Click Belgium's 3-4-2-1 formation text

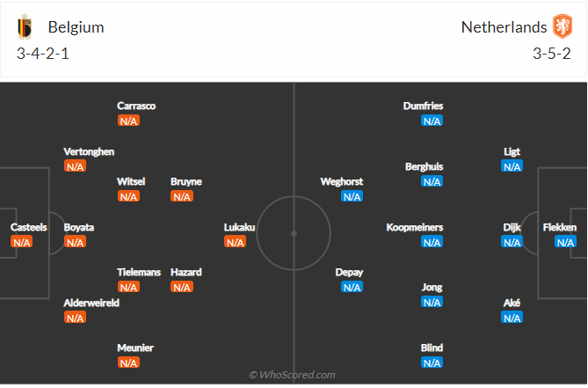(45, 54)
